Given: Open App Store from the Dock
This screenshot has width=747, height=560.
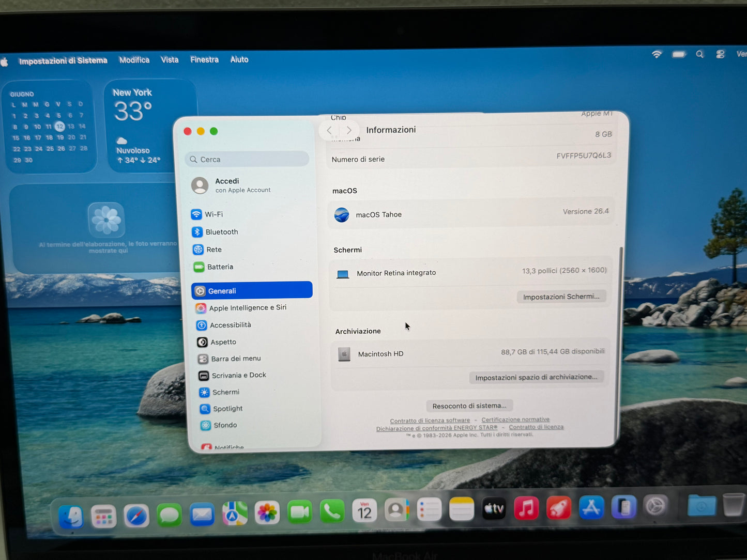Looking at the screenshot, I should point(591,507).
